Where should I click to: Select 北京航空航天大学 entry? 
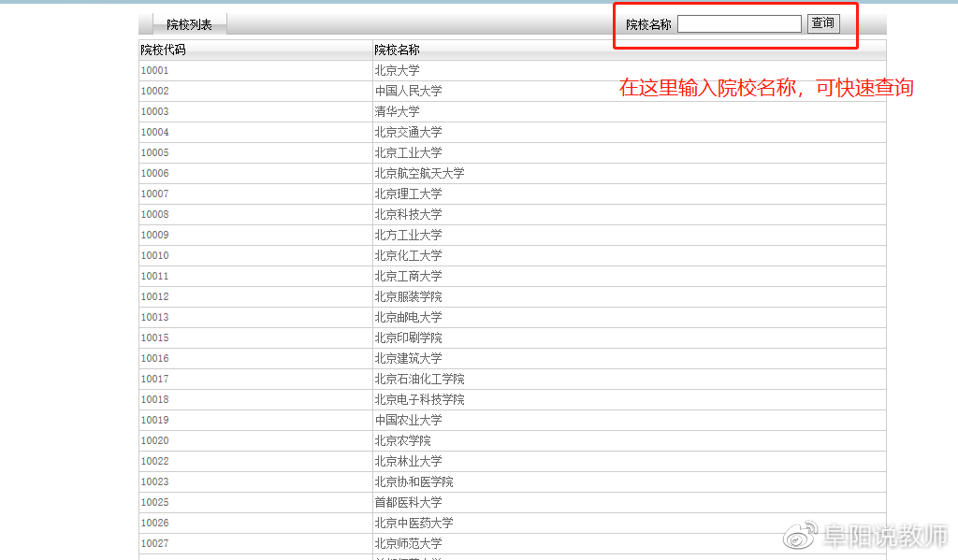point(420,174)
